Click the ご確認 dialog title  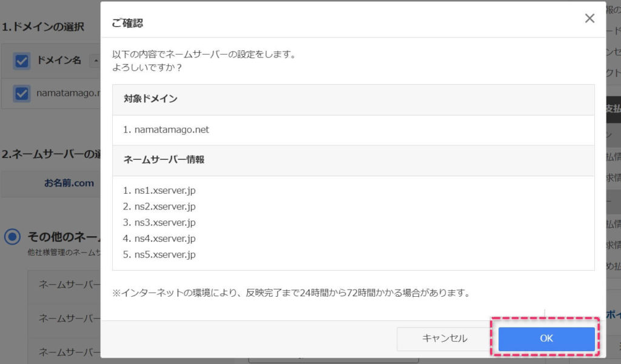coord(127,24)
